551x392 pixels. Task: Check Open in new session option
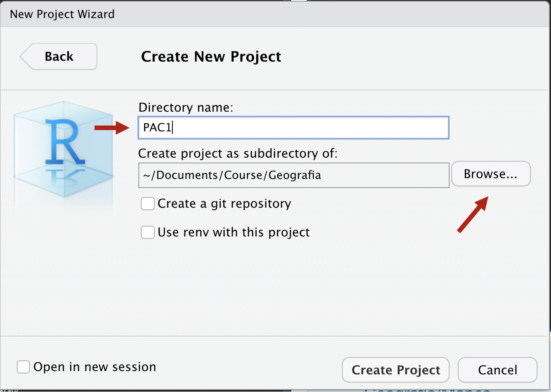(23, 367)
